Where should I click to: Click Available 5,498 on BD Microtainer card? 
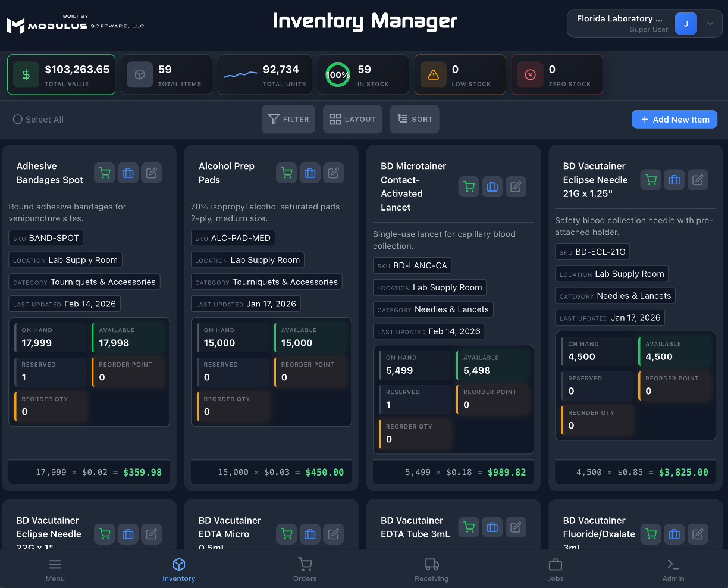click(x=492, y=364)
